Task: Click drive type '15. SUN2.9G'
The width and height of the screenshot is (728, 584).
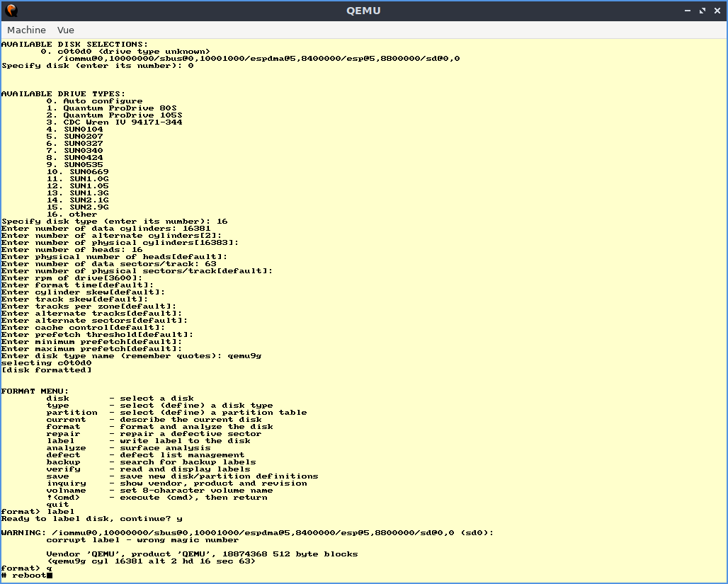Action: coord(77,207)
